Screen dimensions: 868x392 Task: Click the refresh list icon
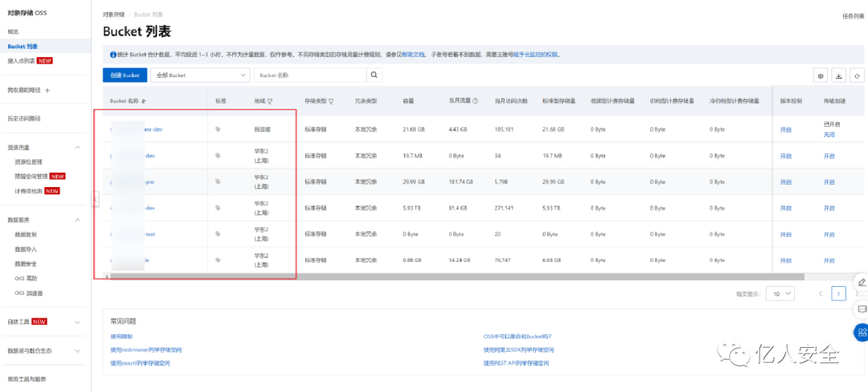pyautogui.click(x=857, y=76)
